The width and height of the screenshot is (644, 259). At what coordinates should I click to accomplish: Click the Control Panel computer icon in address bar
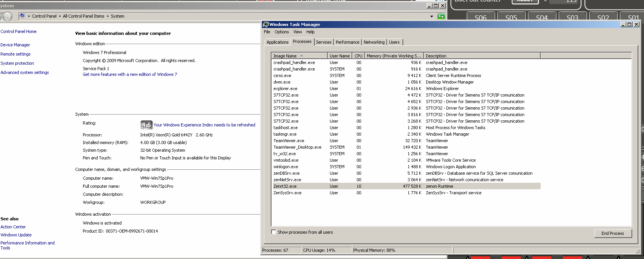22,16
